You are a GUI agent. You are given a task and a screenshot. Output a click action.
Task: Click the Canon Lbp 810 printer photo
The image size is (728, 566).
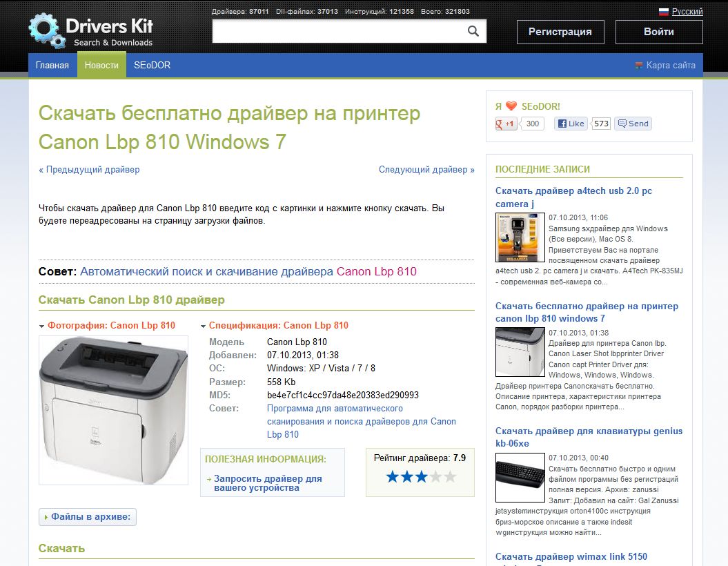[114, 411]
